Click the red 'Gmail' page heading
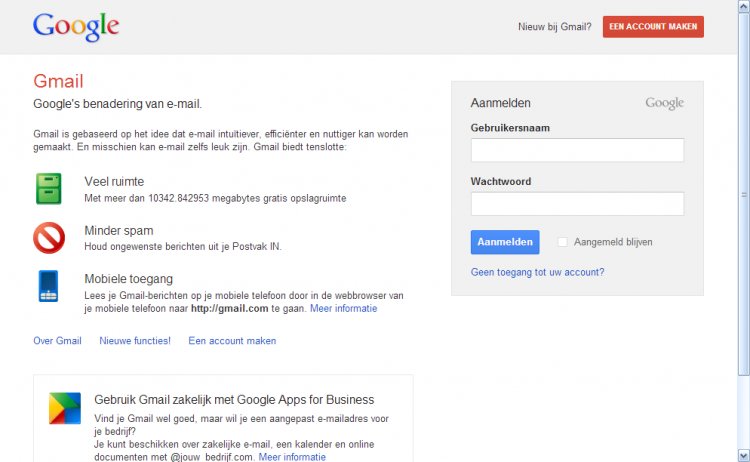 pos(58,82)
